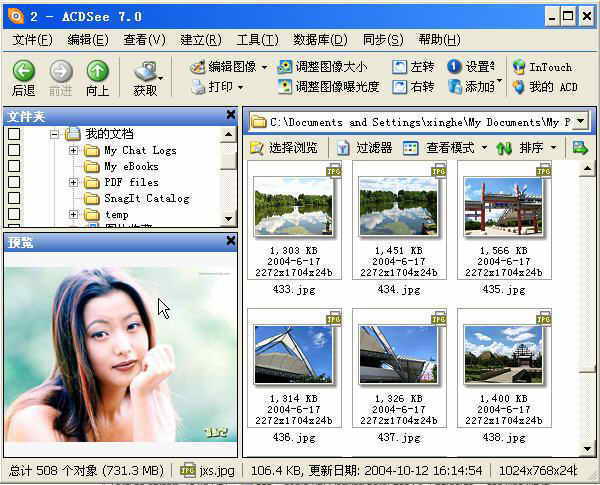Click the 选择浏览 (Select Browse) button
The height and width of the screenshot is (485, 600).
(x=283, y=148)
